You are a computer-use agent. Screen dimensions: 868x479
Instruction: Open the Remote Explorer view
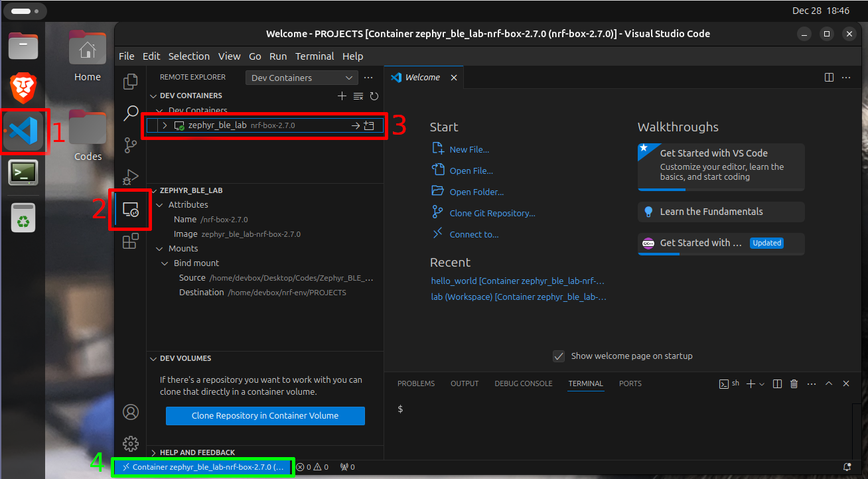tap(131, 210)
